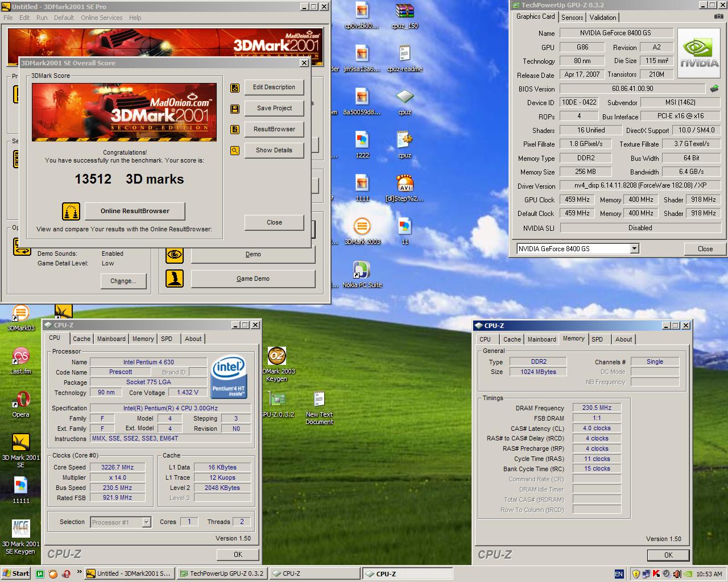Click the EN language indicator in tray
The image size is (728, 582).
pyautogui.click(x=619, y=574)
